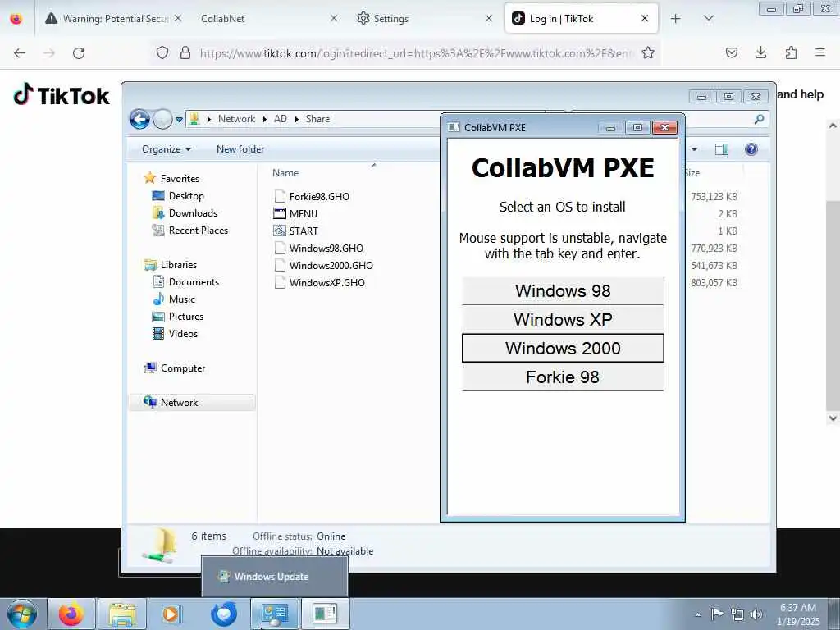Image resolution: width=840 pixels, height=630 pixels.
Task: Open Firefox tracking protection shield icon
Action: coord(162,52)
